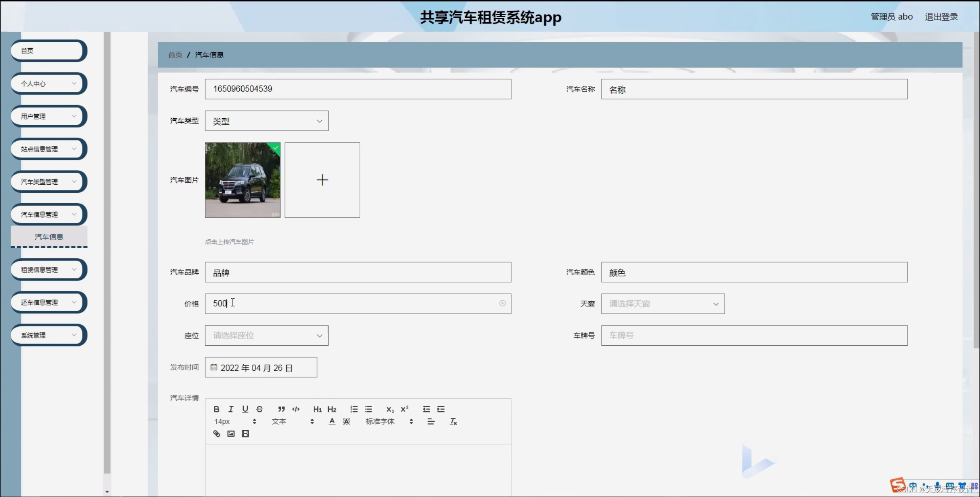Apply italic formatting in the editor toolbar
Screen dimensions: 980x497
point(230,409)
